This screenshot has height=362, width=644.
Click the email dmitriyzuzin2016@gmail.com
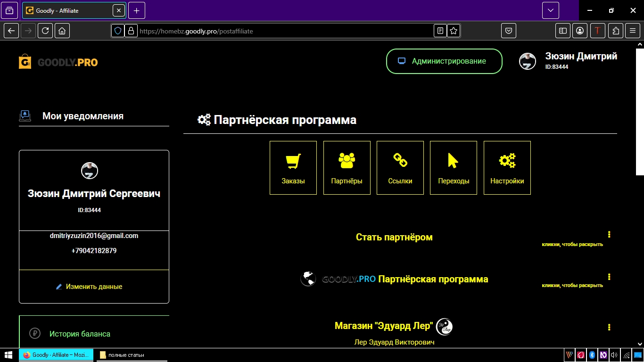coord(94,236)
